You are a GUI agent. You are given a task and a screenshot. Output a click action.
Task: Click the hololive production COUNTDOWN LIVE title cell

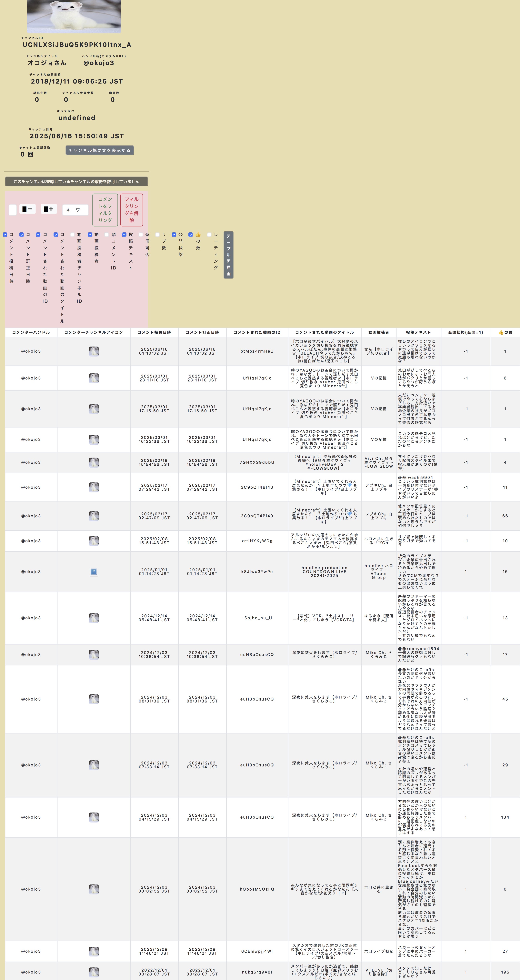click(325, 572)
